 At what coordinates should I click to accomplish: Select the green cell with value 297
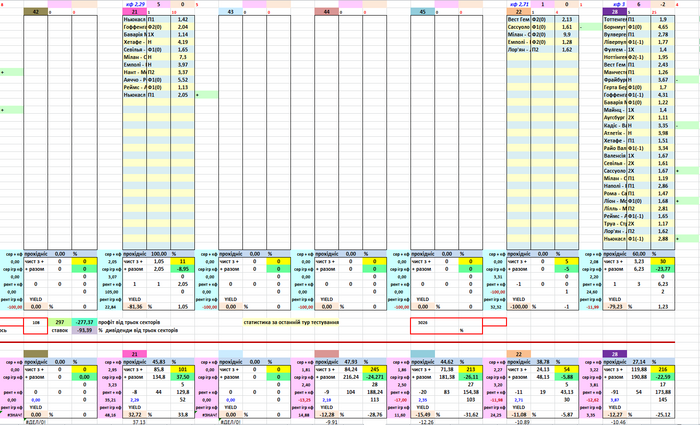pyautogui.click(x=60, y=322)
